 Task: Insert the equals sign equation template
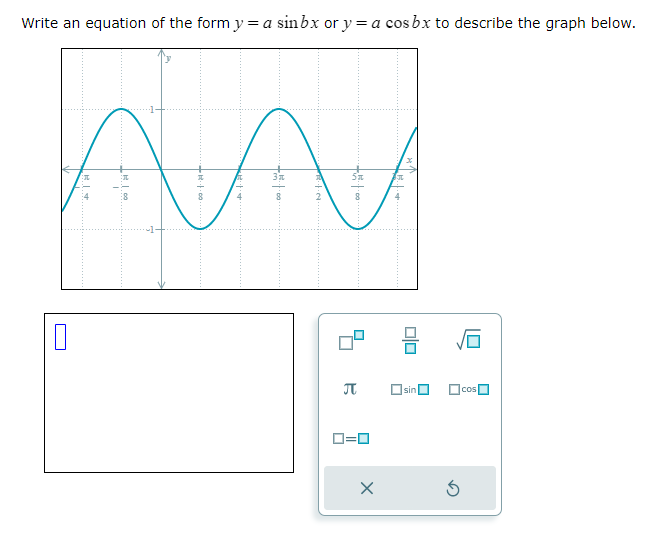point(351,439)
